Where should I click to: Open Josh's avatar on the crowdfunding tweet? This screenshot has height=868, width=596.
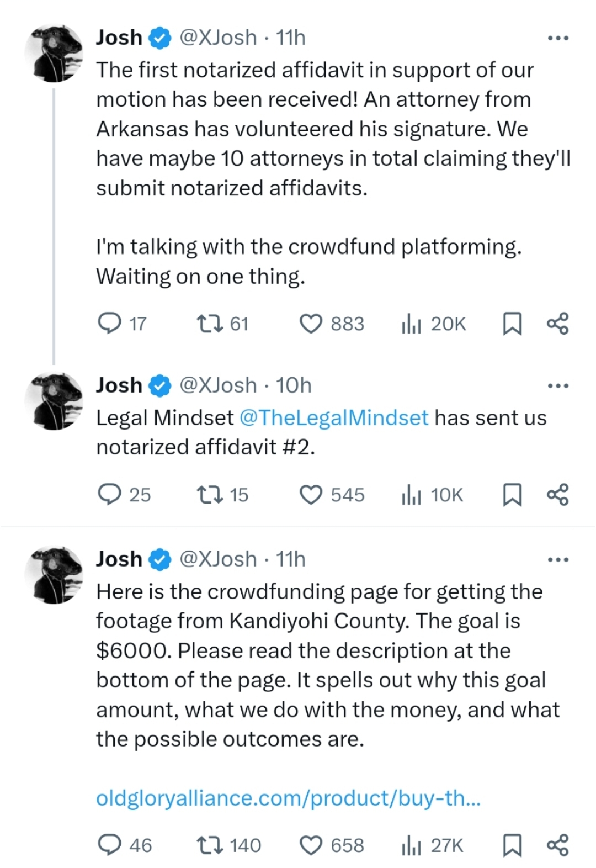54,575
